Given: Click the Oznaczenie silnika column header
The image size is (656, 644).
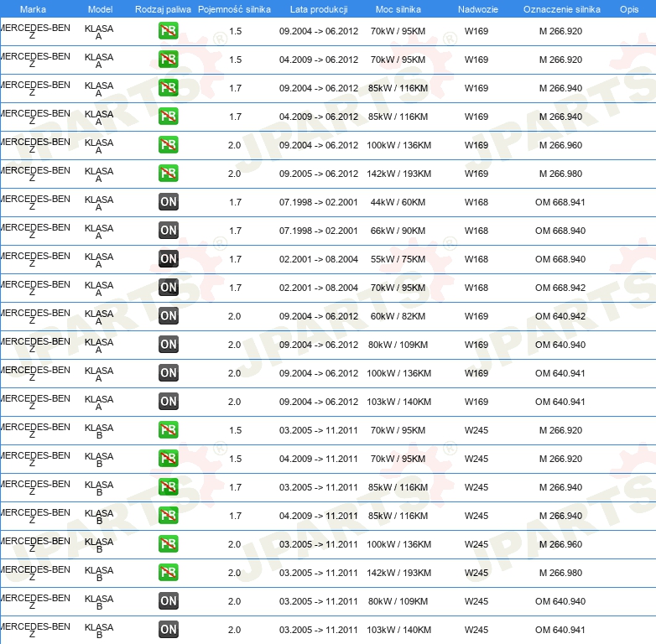Looking at the screenshot, I should tap(561, 9).
